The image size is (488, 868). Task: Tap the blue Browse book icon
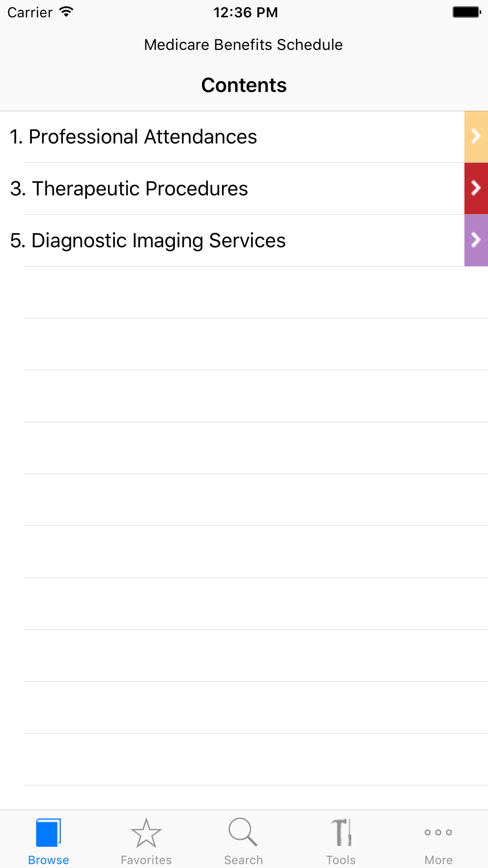click(48, 833)
